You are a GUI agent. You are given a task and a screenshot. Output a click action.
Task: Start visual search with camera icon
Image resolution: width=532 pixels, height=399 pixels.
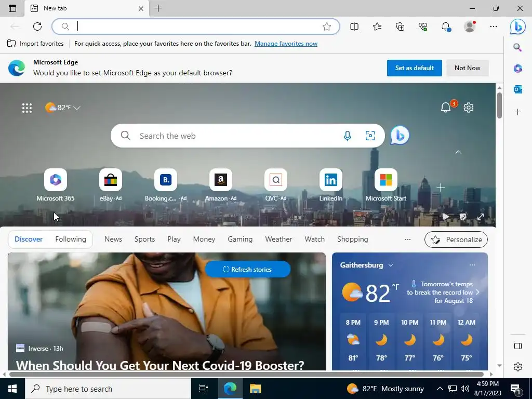[370, 136]
